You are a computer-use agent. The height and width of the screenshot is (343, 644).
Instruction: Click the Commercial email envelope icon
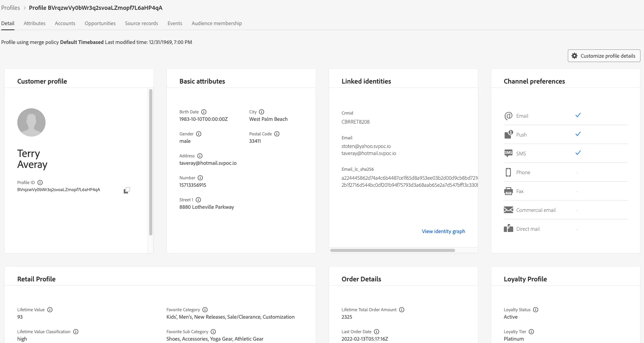pyautogui.click(x=508, y=210)
